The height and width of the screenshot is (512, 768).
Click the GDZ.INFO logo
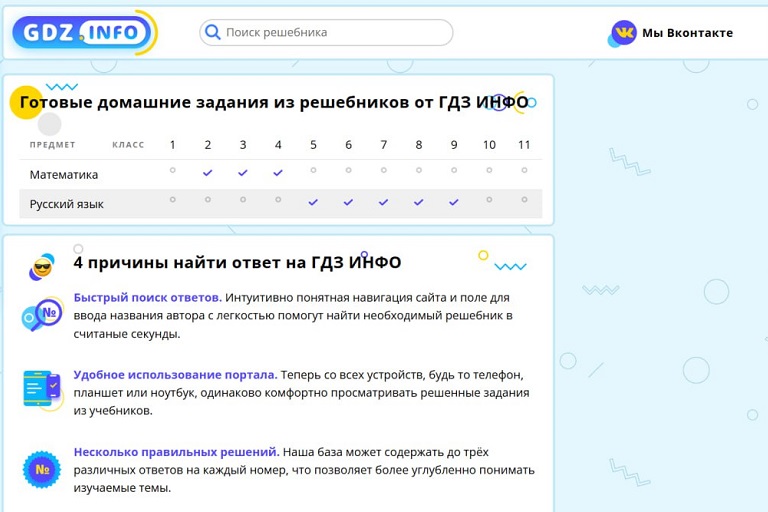[x=82, y=33]
